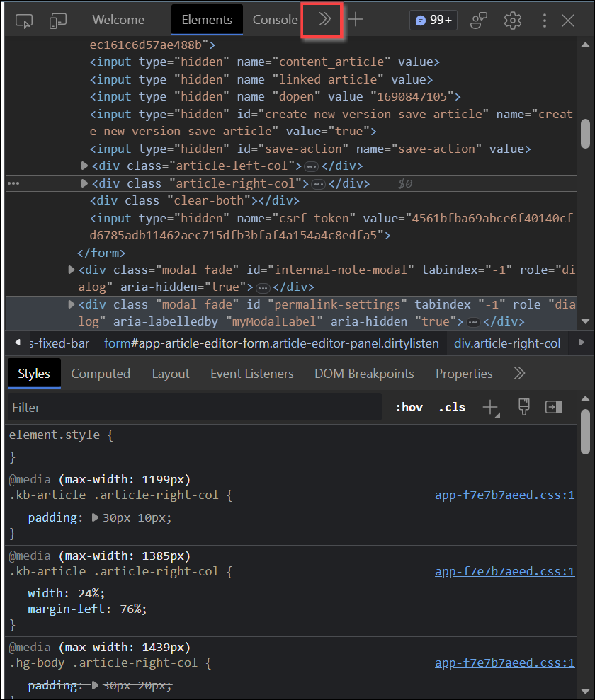Click the DOM tree vertical scrollbar
Image resolution: width=595 pixels, height=700 pixels.
point(585,133)
